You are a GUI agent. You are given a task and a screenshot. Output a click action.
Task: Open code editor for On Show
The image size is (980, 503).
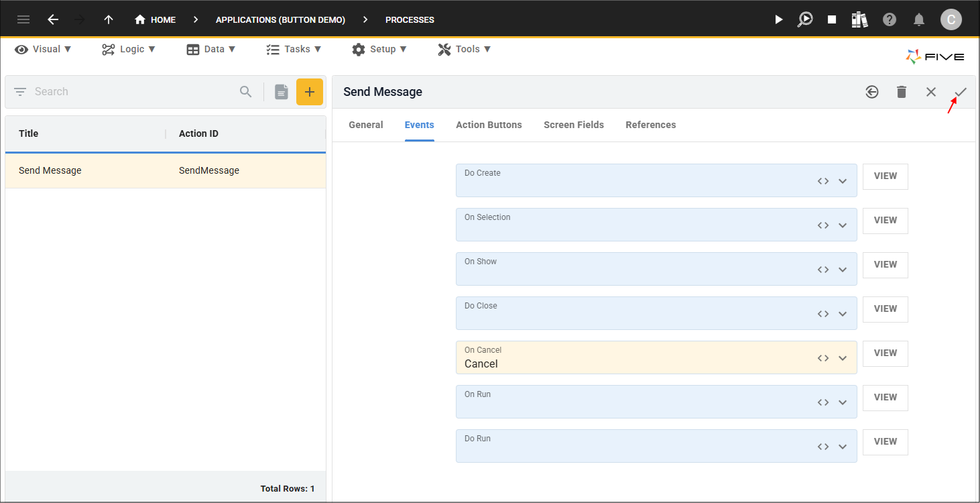point(823,270)
